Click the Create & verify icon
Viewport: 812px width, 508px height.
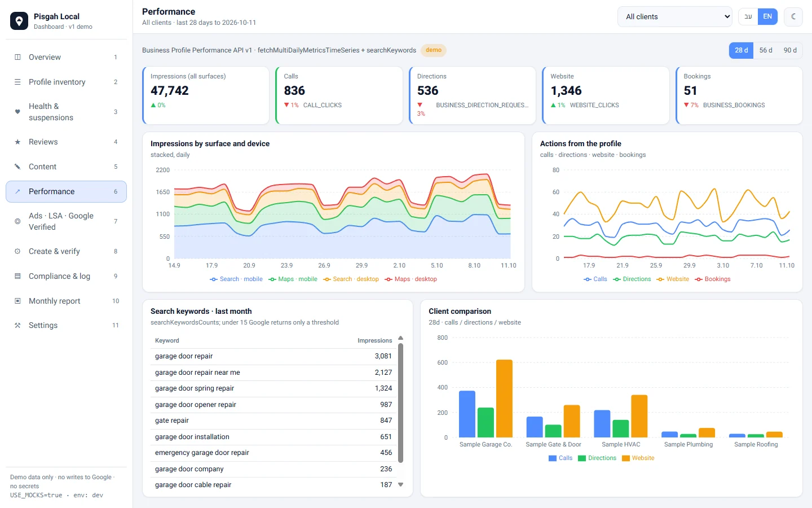pyautogui.click(x=17, y=251)
